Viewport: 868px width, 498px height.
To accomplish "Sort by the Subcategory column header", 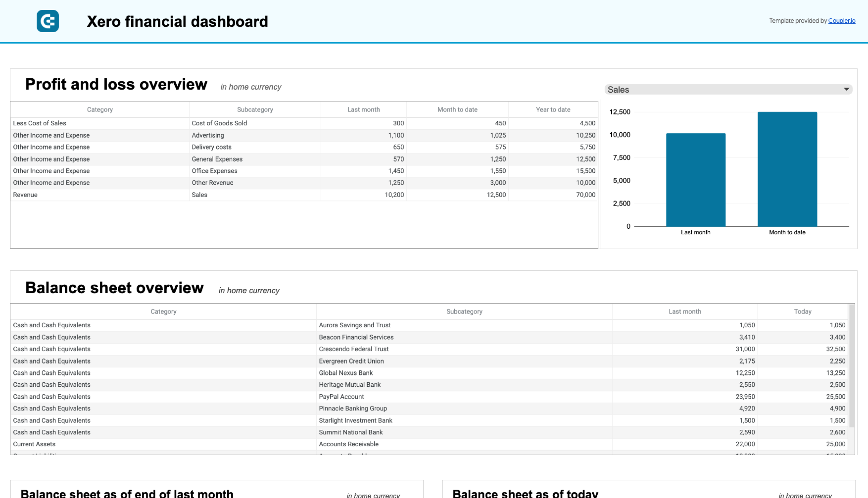I will tap(254, 110).
